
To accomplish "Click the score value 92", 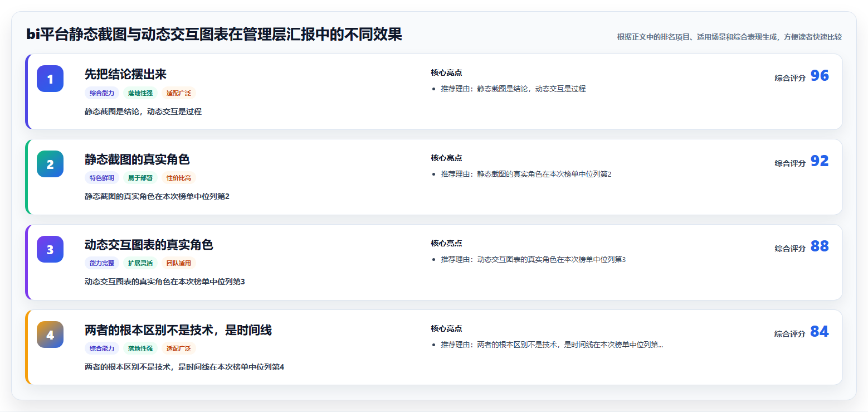I will point(820,161).
